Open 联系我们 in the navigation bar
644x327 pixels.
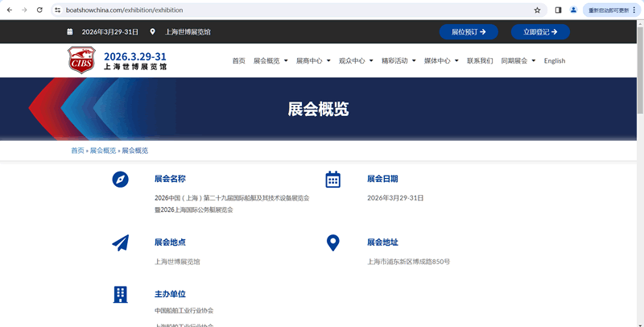coord(480,60)
